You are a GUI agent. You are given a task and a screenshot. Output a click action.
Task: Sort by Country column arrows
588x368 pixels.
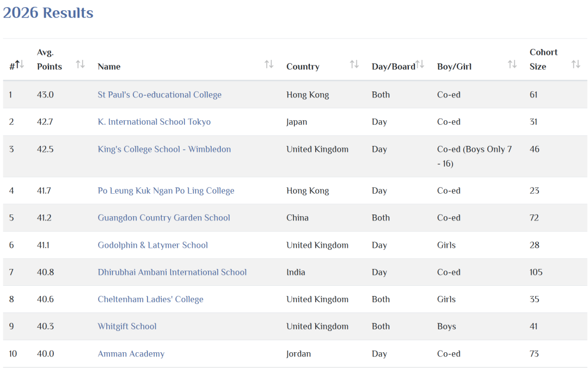point(354,64)
